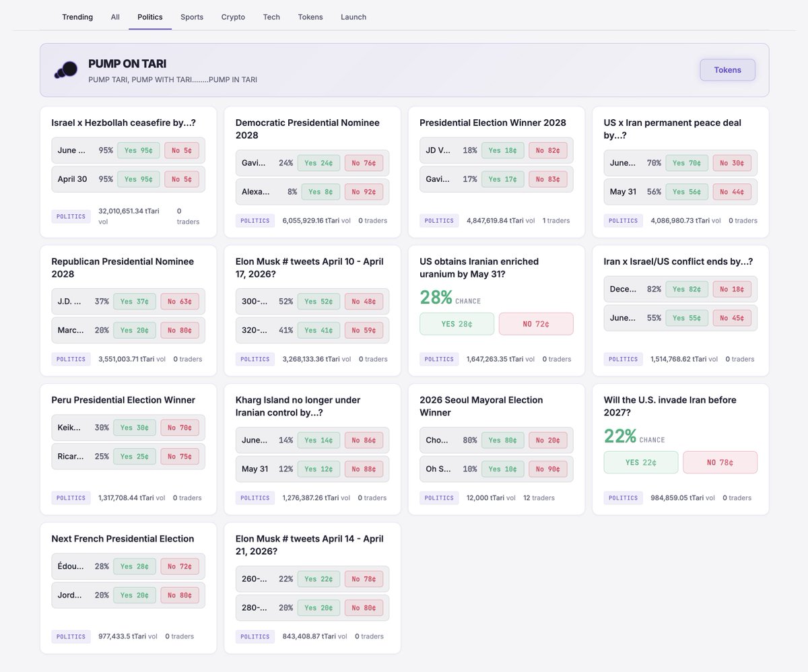
Task: Buy Yes 37¢ in Republican Nominee card
Action: (x=135, y=302)
